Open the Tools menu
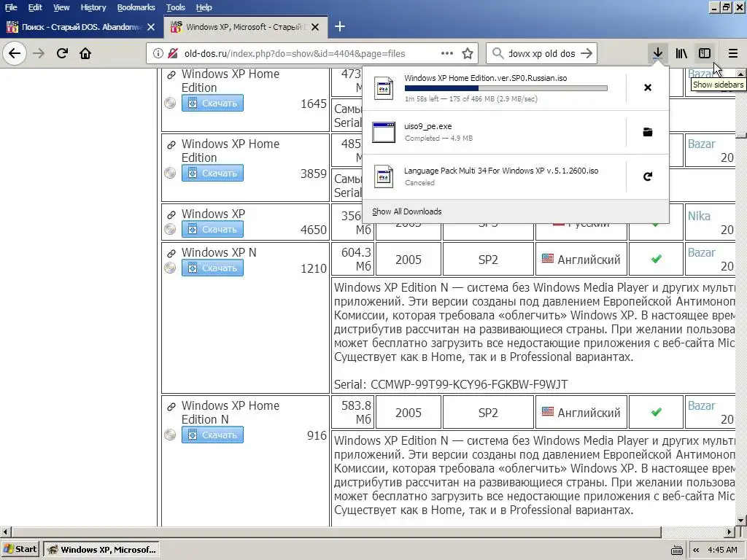Viewport: 747px width, 560px height. 175,7
